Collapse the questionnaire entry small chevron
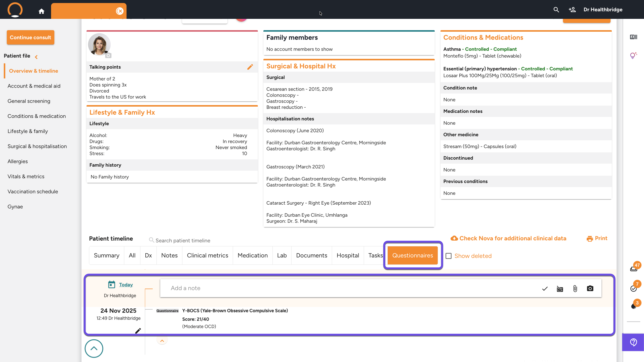The width and height of the screenshot is (644, 362). tap(162, 341)
